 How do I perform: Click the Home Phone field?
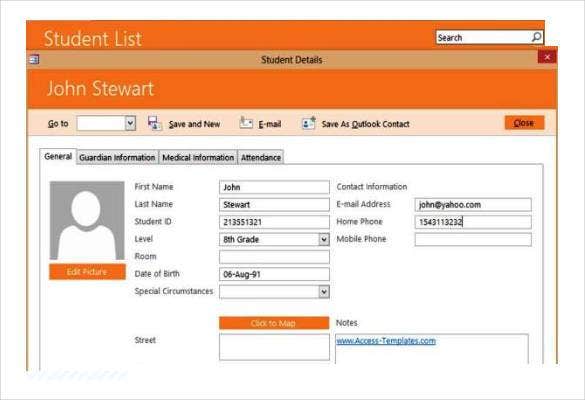[x=473, y=222]
